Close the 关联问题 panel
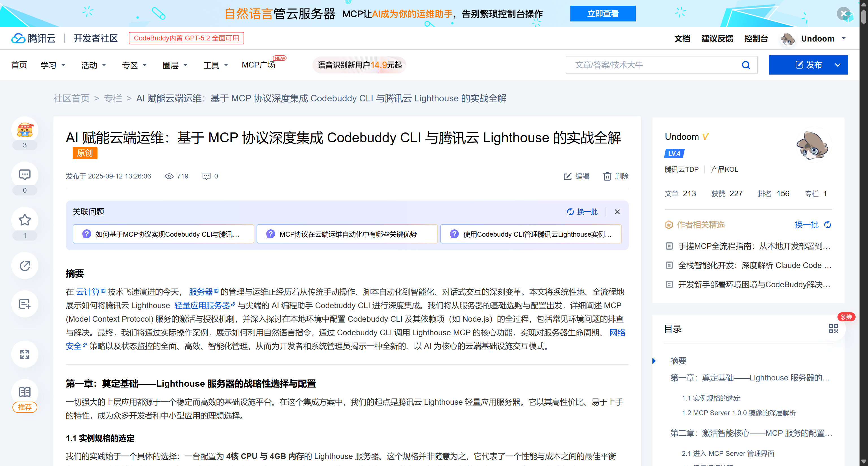This screenshot has width=868, height=466. (x=617, y=212)
